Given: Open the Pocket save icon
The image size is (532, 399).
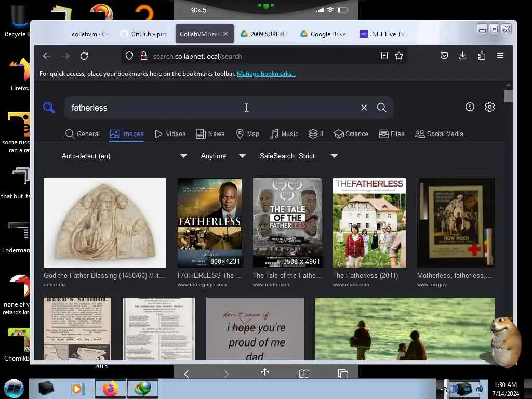Looking at the screenshot, I should pyautogui.click(x=444, y=56).
